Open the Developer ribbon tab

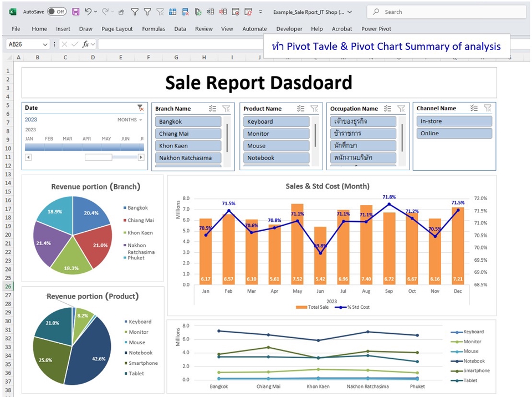pos(289,29)
